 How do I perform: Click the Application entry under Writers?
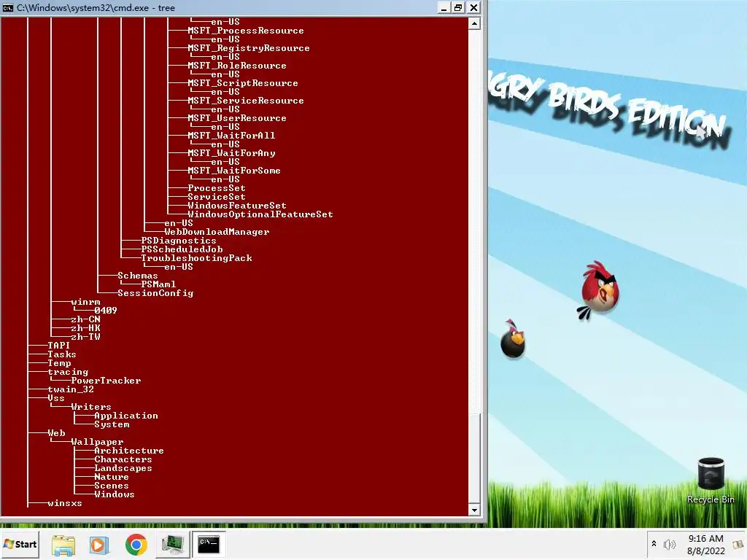pos(125,416)
